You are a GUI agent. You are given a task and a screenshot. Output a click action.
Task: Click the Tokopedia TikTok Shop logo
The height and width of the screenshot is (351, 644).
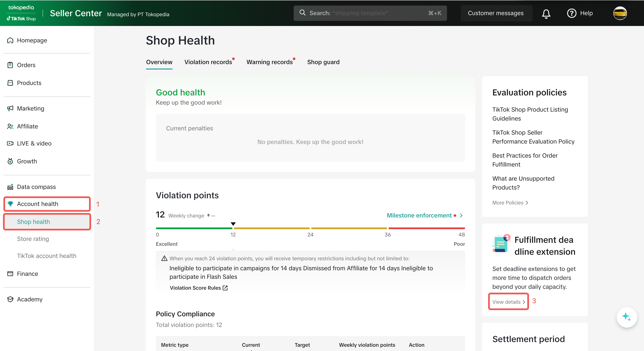pyautogui.click(x=21, y=13)
